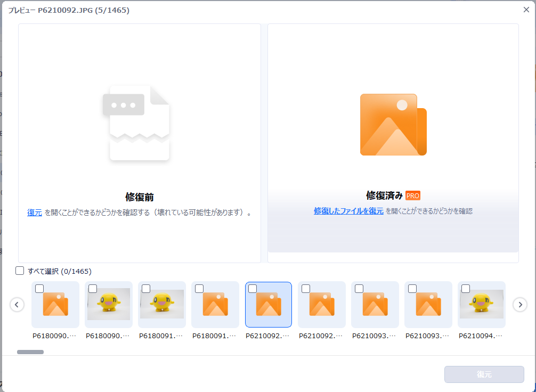Check the checkbox on the P6180091 duck thumbnail

pyautogui.click(x=145, y=288)
